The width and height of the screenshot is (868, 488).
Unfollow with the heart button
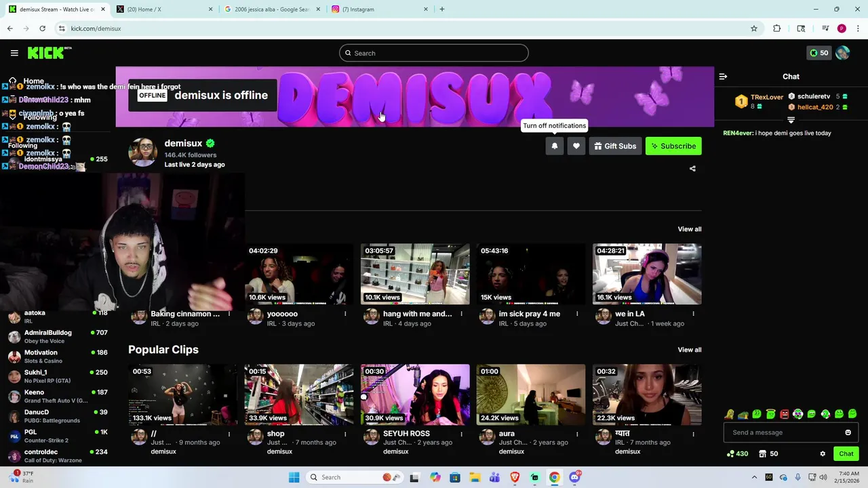(576, 146)
